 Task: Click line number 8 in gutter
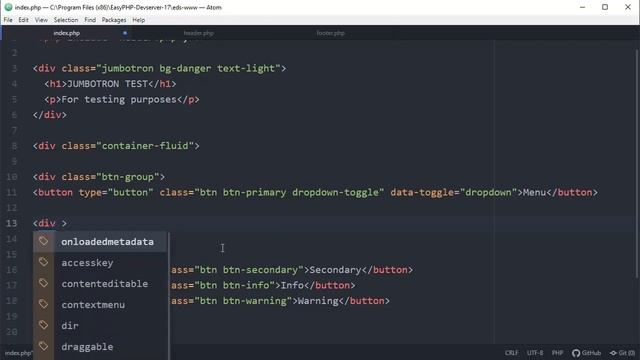(14, 146)
